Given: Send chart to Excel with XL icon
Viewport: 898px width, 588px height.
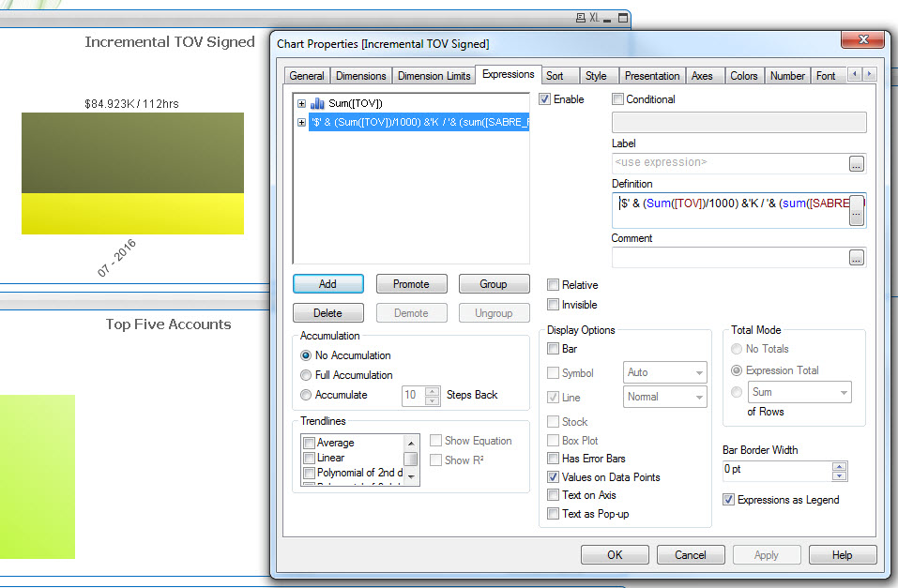Looking at the screenshot, I should click(x=595, y=18).
